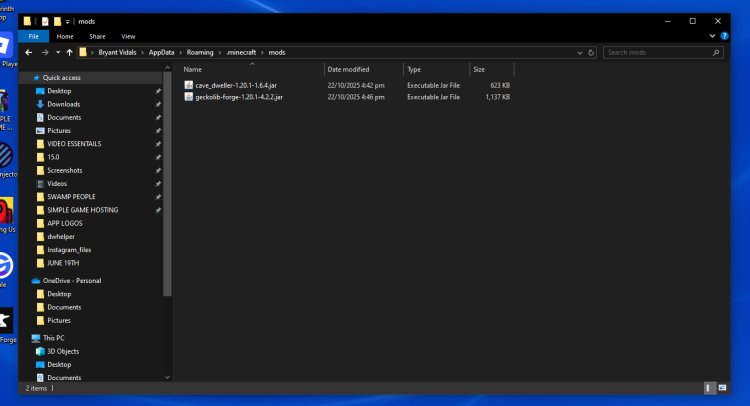This screenshot has height=406, width=750.
Task: Go up one folder level arrow
Action: (x=68, y=52)
